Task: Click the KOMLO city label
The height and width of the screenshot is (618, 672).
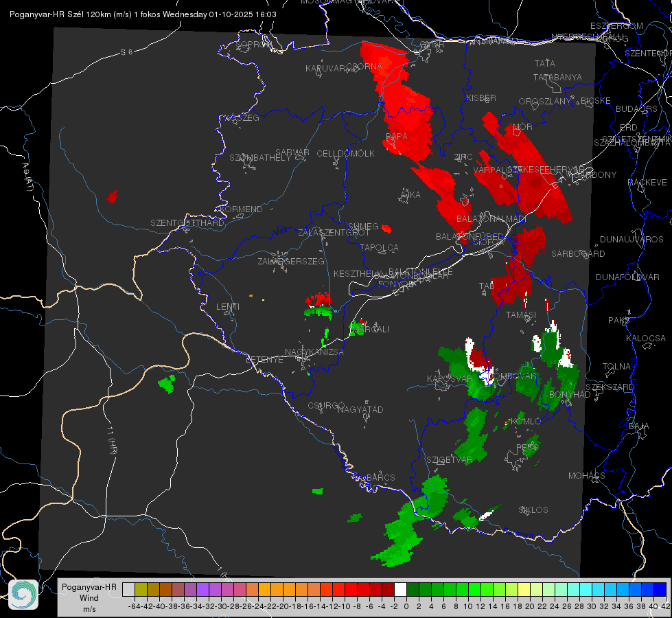Action: point(526,422)
